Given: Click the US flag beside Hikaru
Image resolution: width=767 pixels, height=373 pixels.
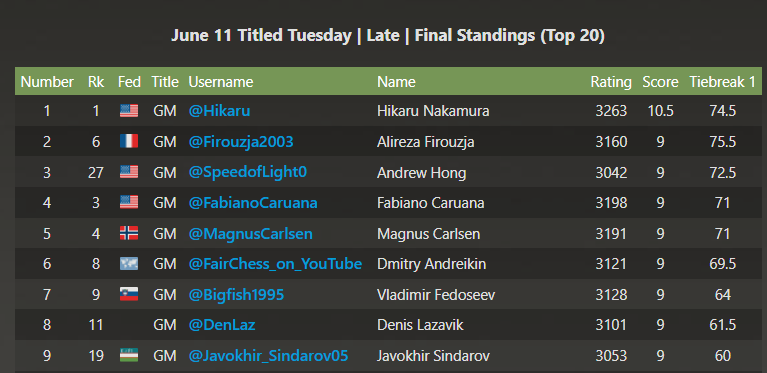Looking at the screenshot, I should 129,111.
